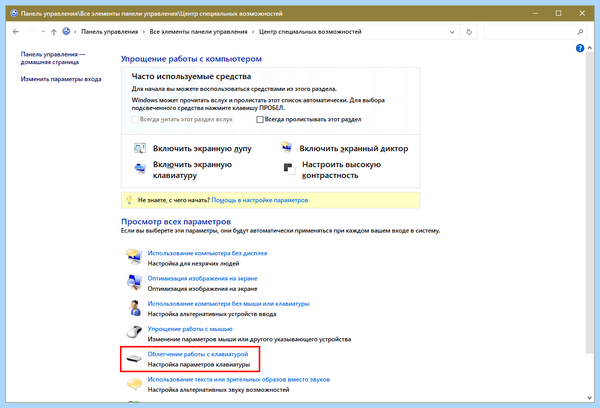Click icon for computer without mouse or keyboard
Screen dimensions: 600x408
pos(134,308)
